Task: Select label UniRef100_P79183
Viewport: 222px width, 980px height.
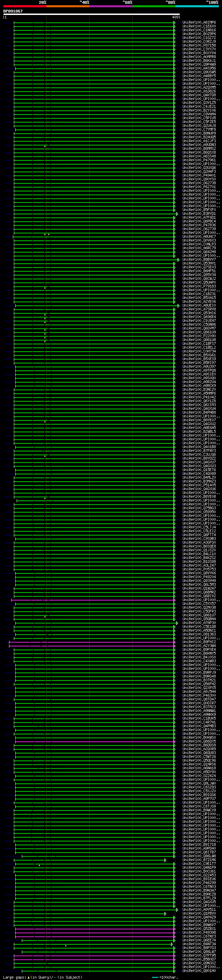Action: [x=199, y=286]
